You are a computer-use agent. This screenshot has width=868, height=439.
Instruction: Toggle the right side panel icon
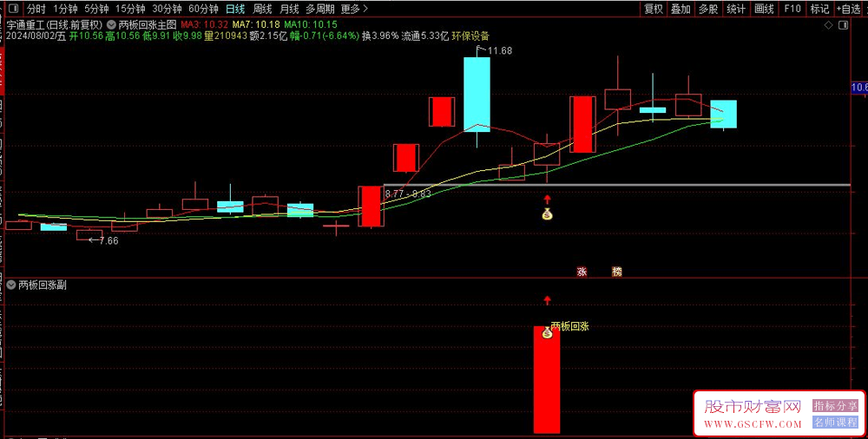[843, 25]
